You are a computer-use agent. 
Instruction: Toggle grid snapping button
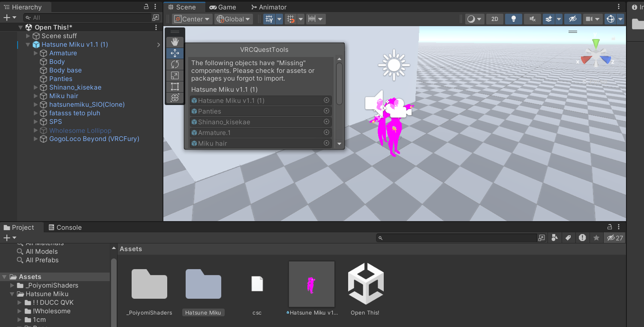tap(291, 19)
